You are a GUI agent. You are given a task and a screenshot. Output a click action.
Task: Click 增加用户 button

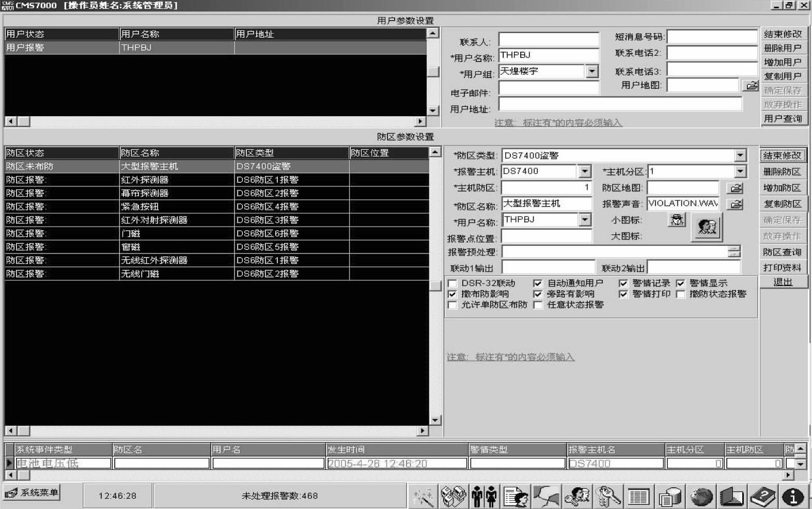pos(783,62)
